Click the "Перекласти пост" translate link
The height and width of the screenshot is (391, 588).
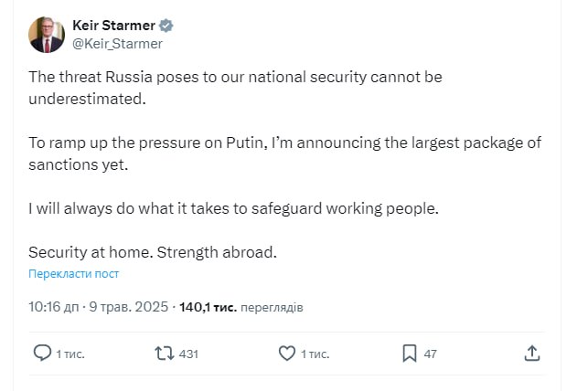73,273
